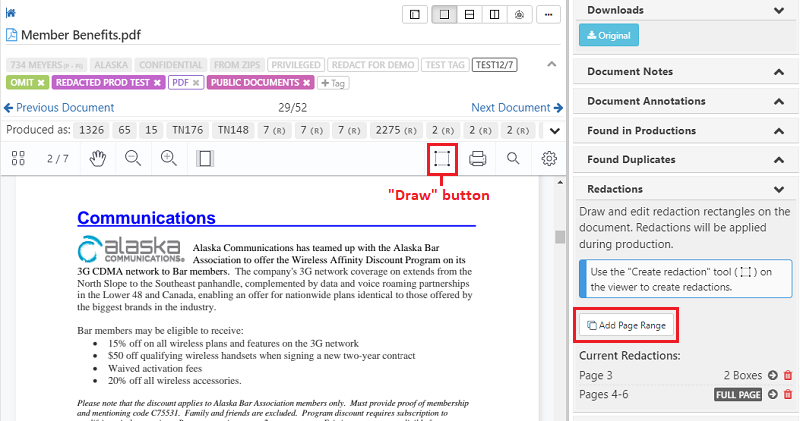Expand the Found in Productions panel
Image resolution: width=800 pixels, height=421 pixels.
779,131
